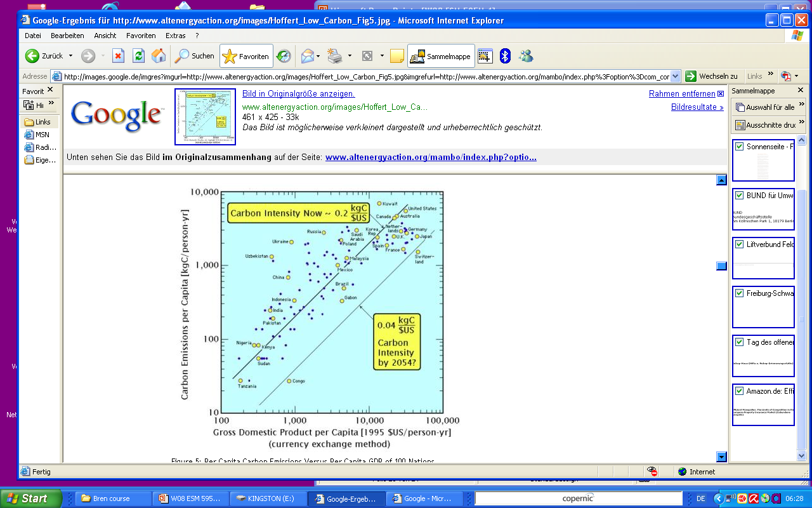
Task: Close the Sammelmappe side panel
Action: 801,91
